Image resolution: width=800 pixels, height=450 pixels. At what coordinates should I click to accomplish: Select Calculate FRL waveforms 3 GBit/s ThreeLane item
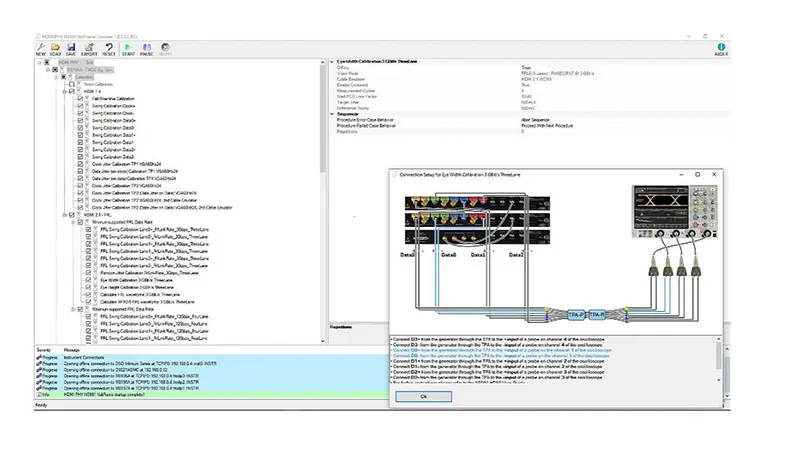140,294
